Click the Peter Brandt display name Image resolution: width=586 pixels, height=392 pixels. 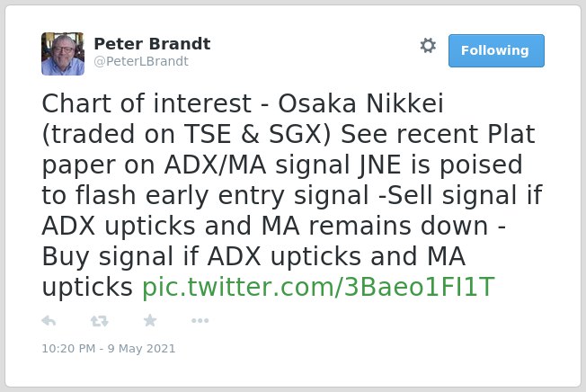tap(152, 44)
